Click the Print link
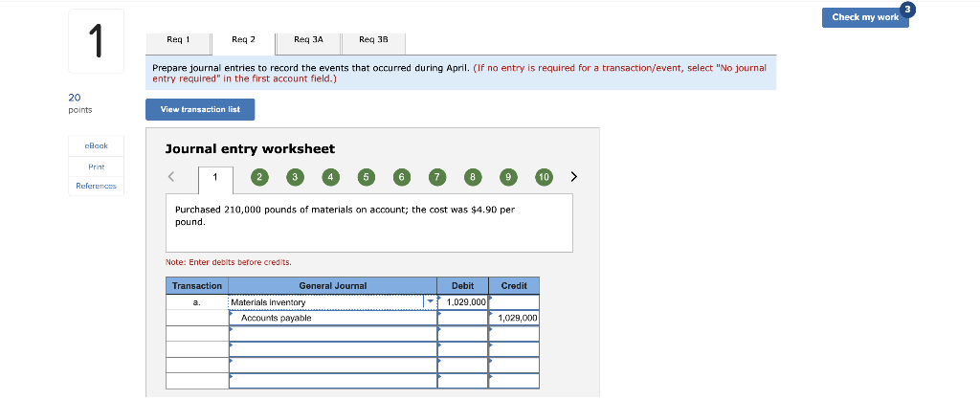Image resolution: width=980 pixels, height=400 pixels. (97, 167)
